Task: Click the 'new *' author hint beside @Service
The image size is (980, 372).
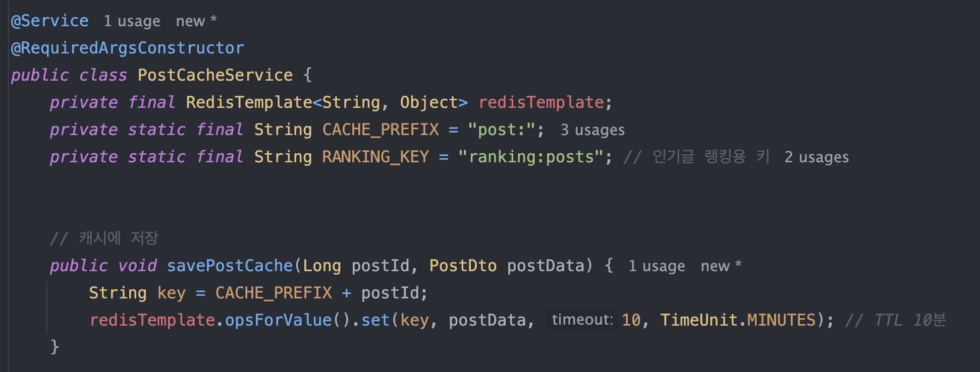Action: tap(196, 21)
